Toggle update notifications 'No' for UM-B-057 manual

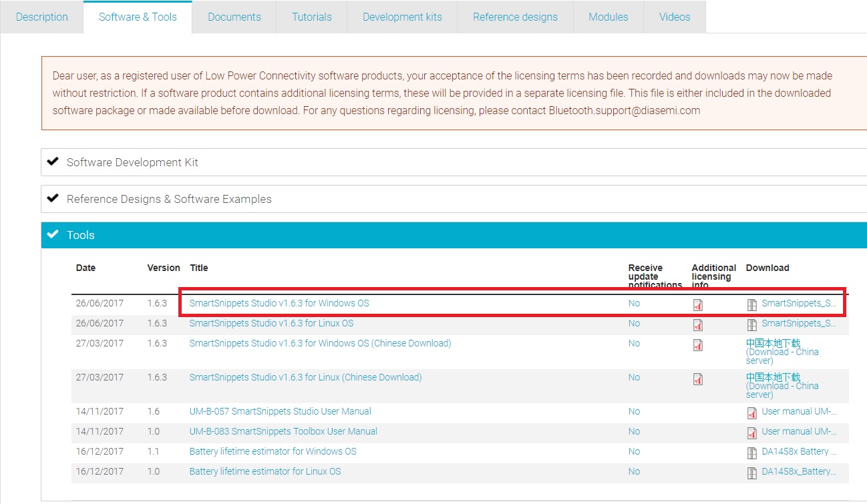pos(634,411)
